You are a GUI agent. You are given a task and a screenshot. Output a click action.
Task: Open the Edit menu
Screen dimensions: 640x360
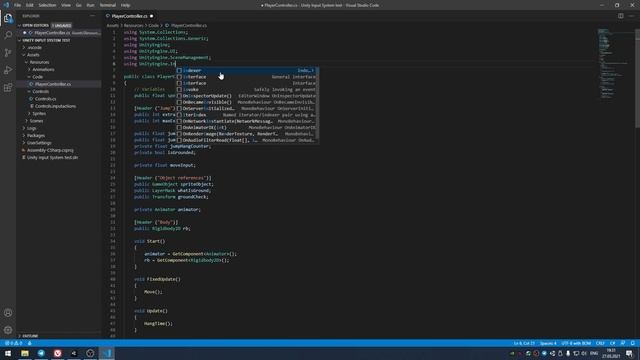(x=30, y=5)
